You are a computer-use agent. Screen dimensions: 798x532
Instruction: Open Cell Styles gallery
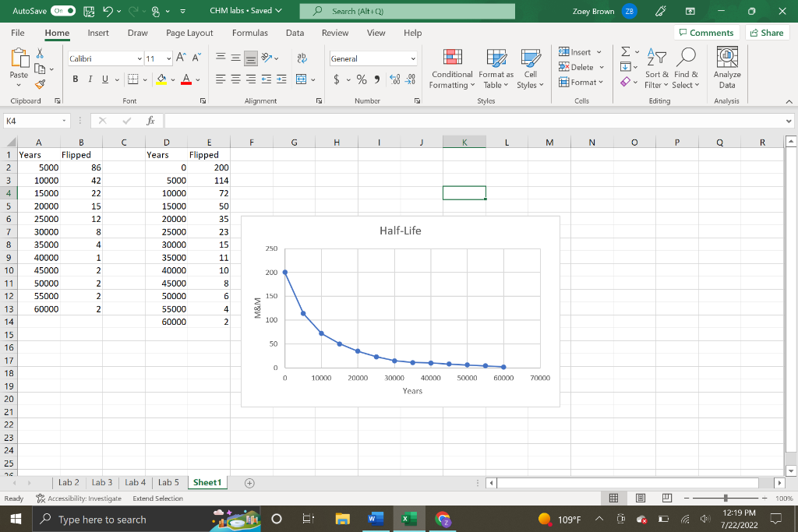[530, 69]
